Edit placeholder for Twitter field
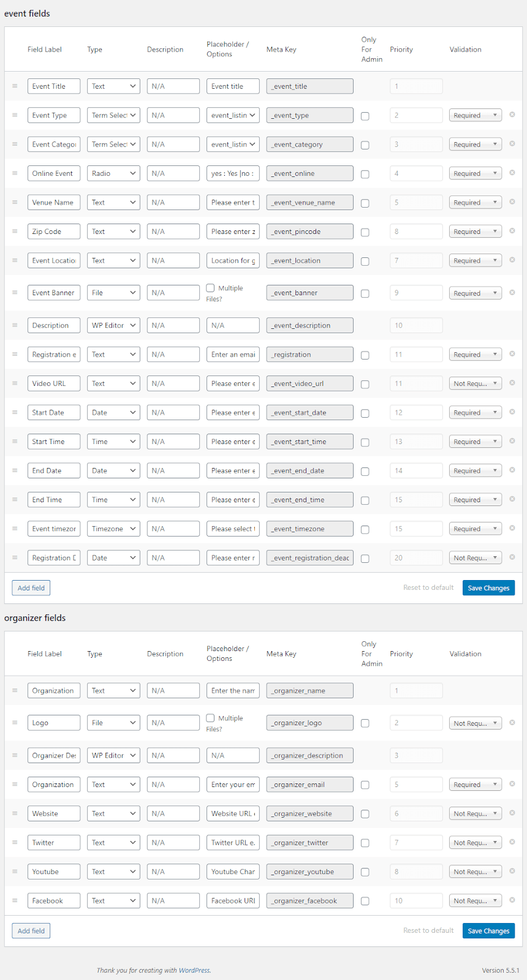The height and width of the screenshot is (980, 527). pyautogui.click(x=233, y=843)
